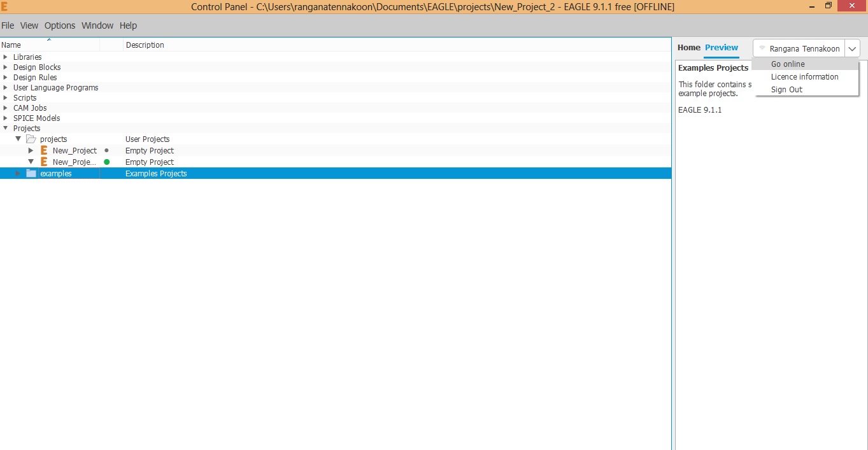
Task: Click the Examples Projects description cell
Action: point(156,174)
